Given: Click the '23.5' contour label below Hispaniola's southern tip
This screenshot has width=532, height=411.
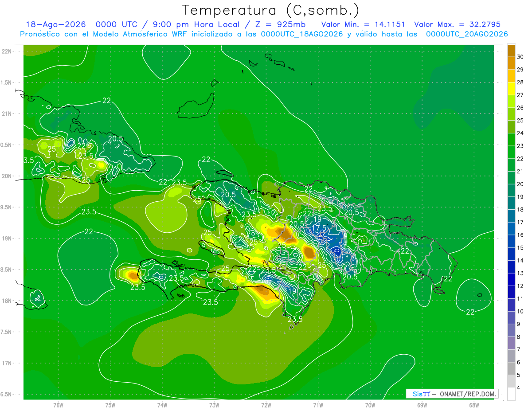Looking at the screenshot, I should [x=295, y=319].
